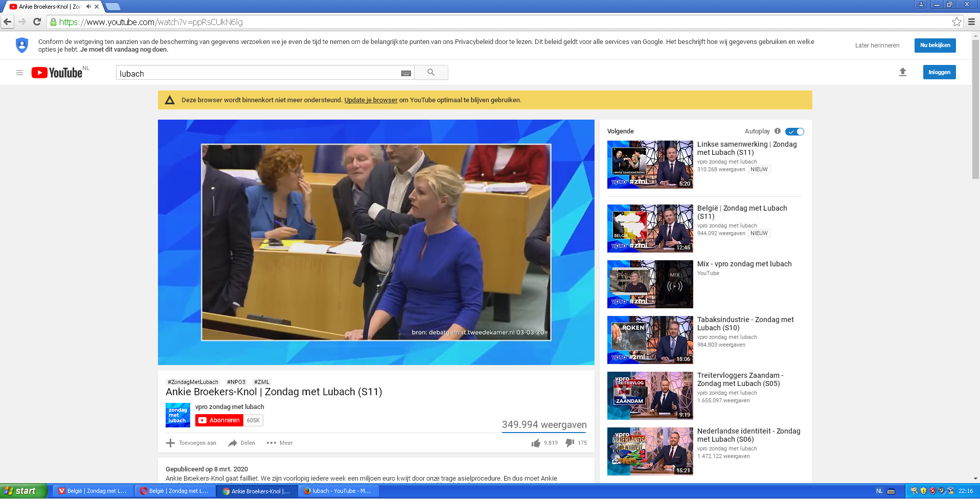Image resolution: width=980 pixels, height=499 pixels.
Task: Subscribe with the Abonneren button
Action: 219,420
